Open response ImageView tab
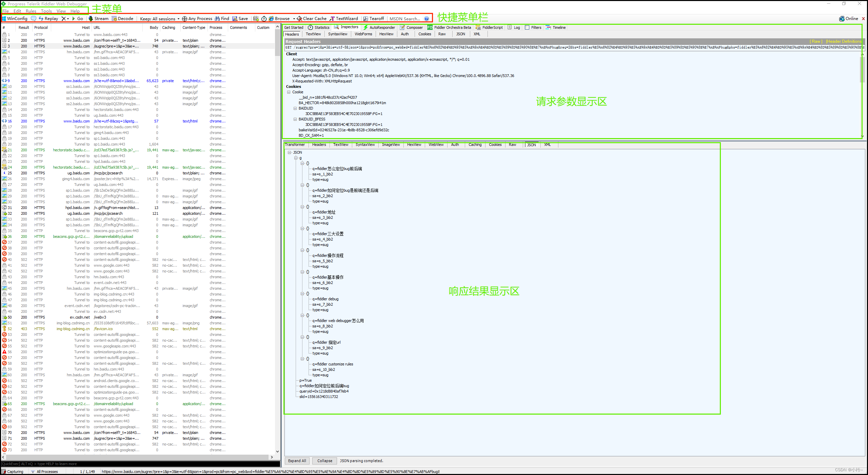Image resolution: width=868 pixels, height=475 pixels. [391, 145]
